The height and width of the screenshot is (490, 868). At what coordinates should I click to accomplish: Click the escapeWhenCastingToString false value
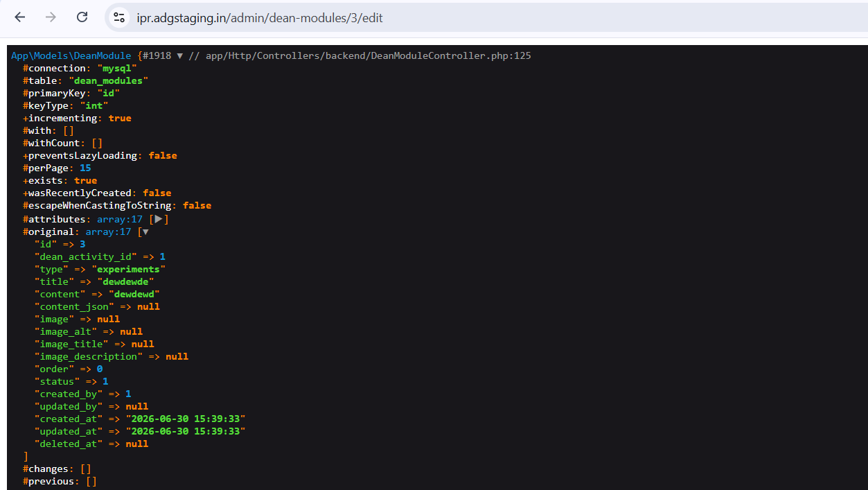(x=197, y=205)
